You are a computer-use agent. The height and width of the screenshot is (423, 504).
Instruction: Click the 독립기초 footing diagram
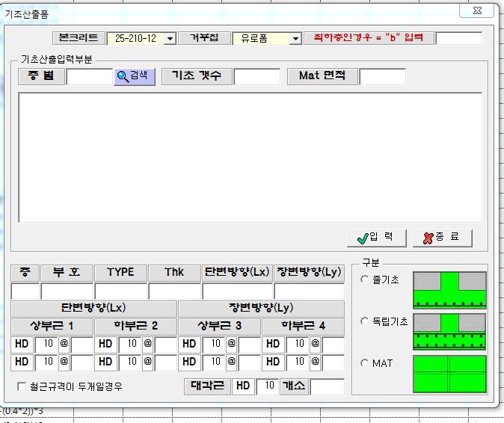449,332
